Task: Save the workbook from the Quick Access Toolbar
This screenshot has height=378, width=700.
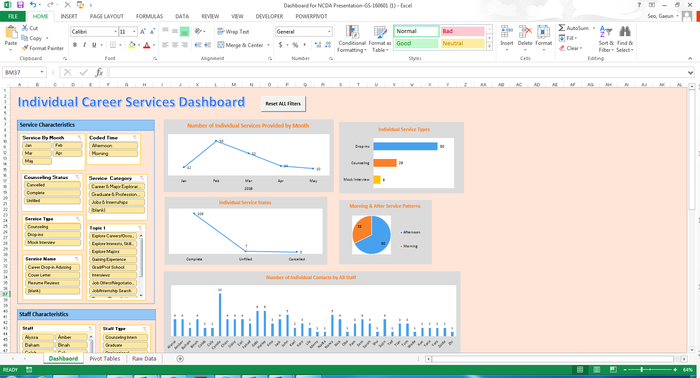Action: (20, 5)
